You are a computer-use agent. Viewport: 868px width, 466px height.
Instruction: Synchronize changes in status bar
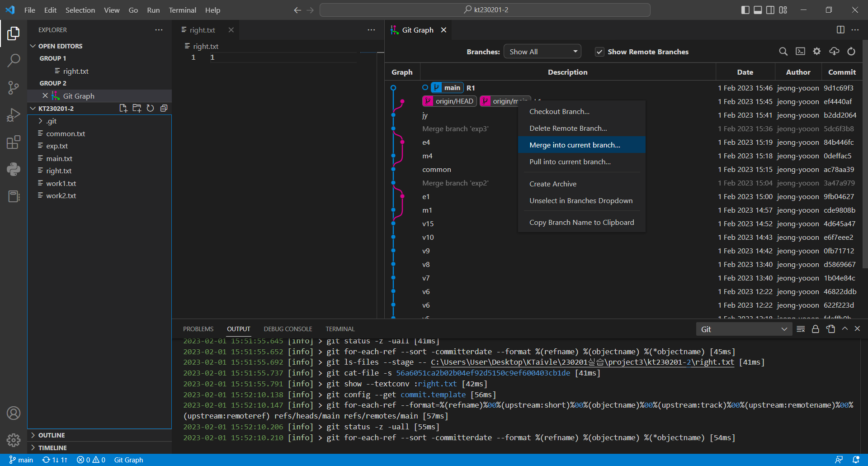coord(55,460)
